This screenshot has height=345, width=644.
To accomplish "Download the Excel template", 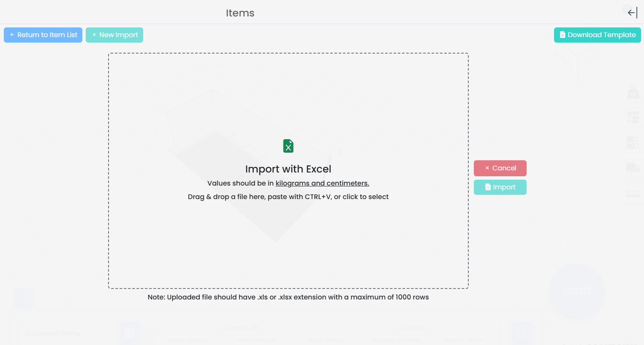I will 597,35.
